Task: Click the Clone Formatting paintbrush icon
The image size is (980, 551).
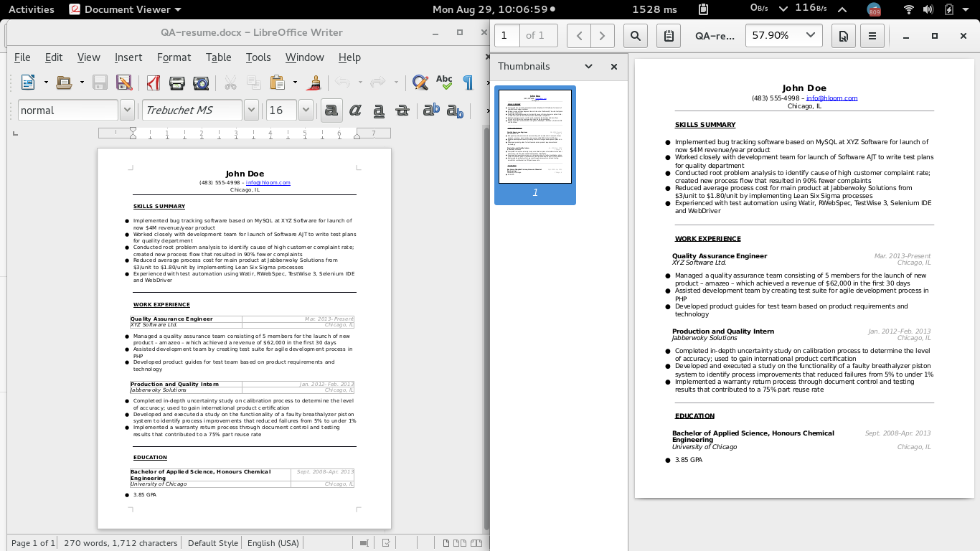Action: pyautogui.click(x=314, y=82)
